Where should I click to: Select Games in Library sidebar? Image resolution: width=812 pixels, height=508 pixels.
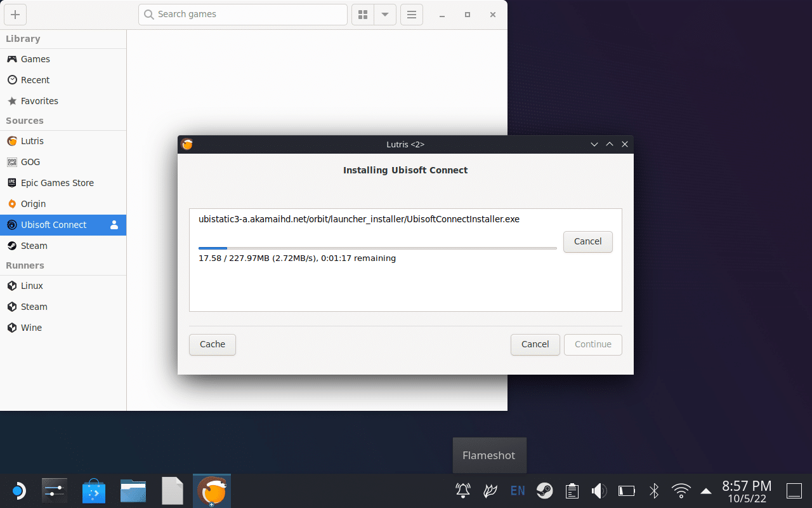[x=63, y=59]
